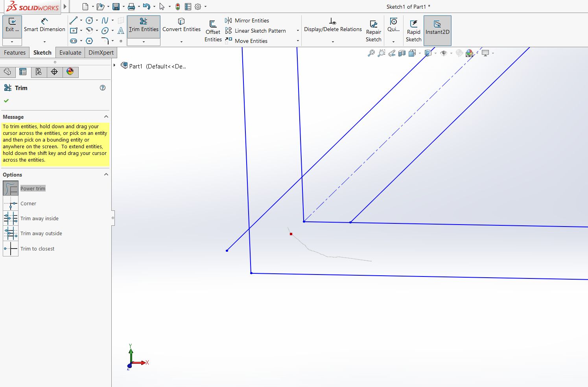Open the View Settings monitor icon

(x=485, y=53)
